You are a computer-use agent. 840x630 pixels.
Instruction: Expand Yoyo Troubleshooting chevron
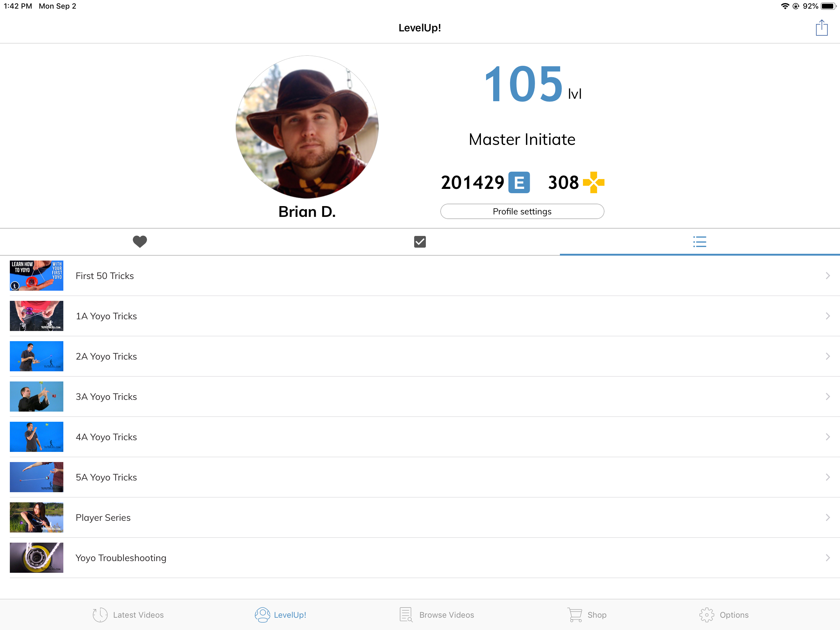pyautogui.click(x=828, y=557)
